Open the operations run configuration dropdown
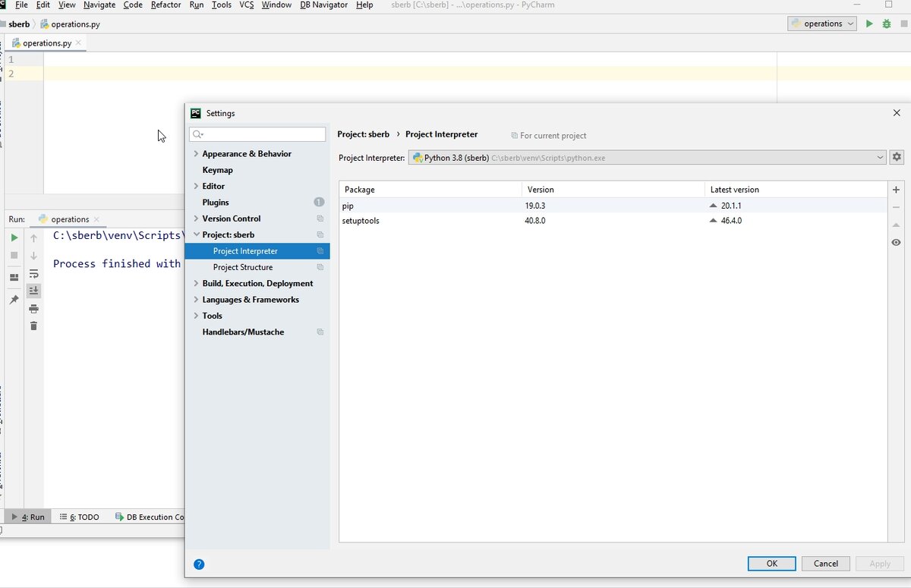The width and height of the screenshot is (911, 588). tap(823, 24)
